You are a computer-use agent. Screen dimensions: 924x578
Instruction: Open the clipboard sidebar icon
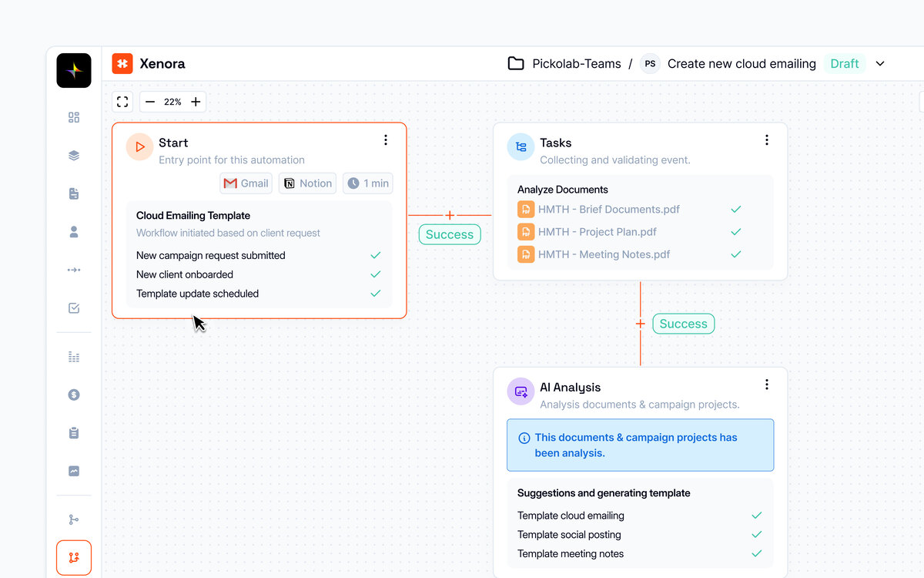(74, 433)
